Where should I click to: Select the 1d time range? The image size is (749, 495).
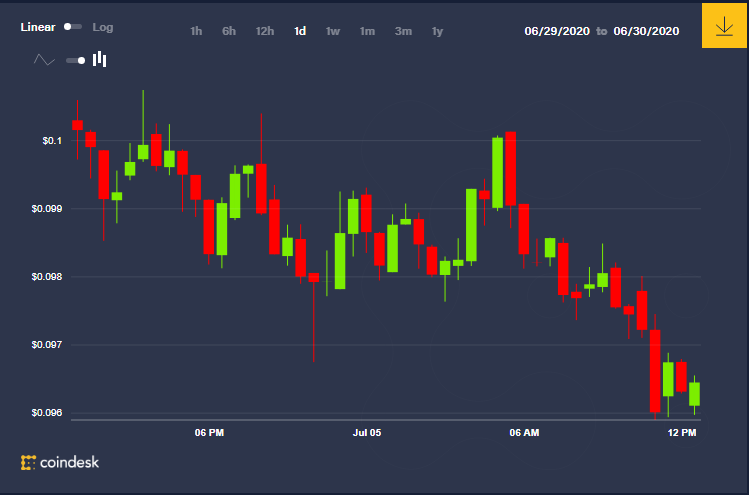(x=300, y=31)
